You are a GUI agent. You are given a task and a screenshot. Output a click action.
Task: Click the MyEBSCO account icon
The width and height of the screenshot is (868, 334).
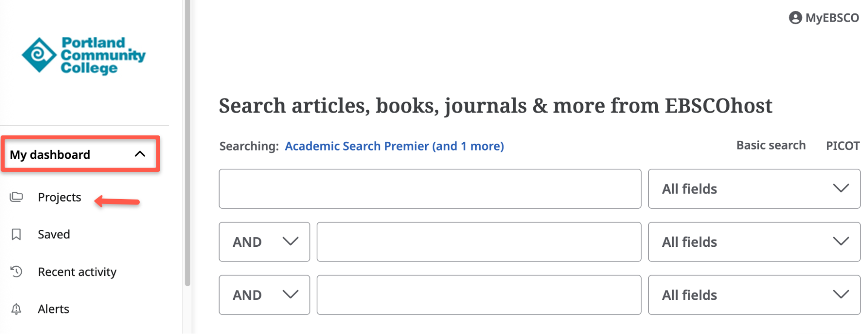point(796,17)
